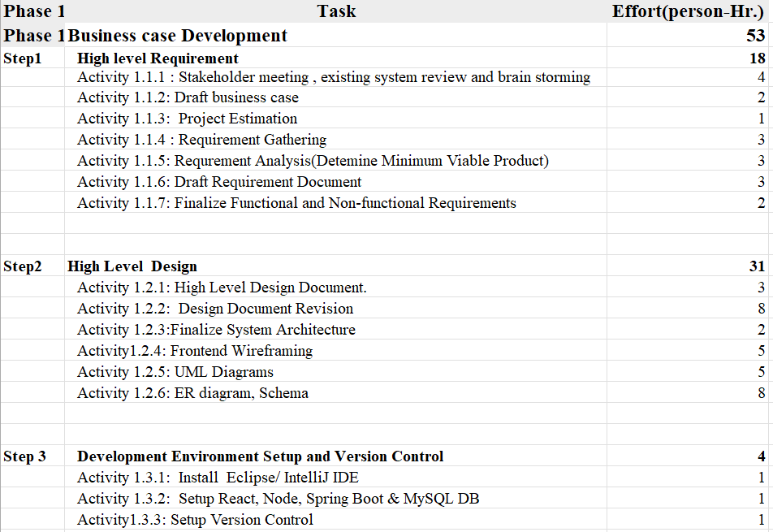The height and width of the screenshot is (532, 773).
Task: Select Activity 1.1.1 Stakeholder meeting row
Action: point(334,77)
